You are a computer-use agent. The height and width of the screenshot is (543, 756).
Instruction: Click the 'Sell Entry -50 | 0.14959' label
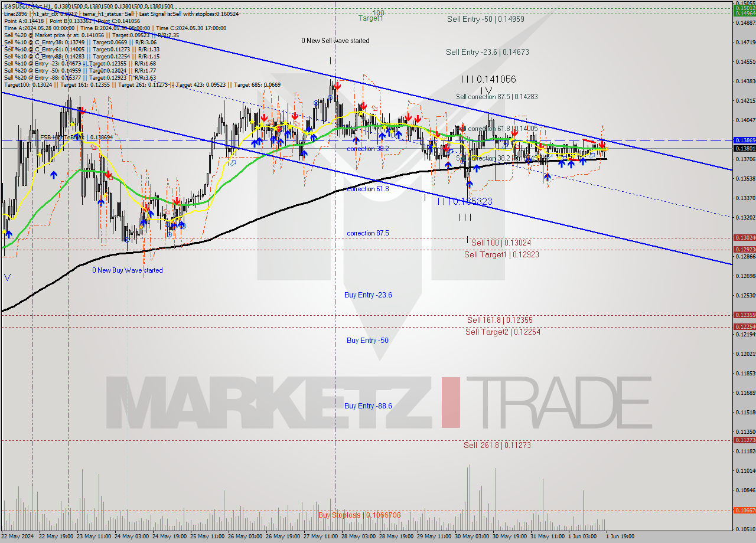click(485, 19)
